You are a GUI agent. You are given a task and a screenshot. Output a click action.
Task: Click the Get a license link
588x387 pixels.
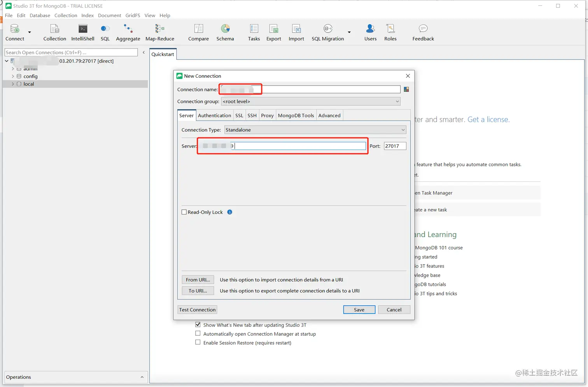click(488, 120)
